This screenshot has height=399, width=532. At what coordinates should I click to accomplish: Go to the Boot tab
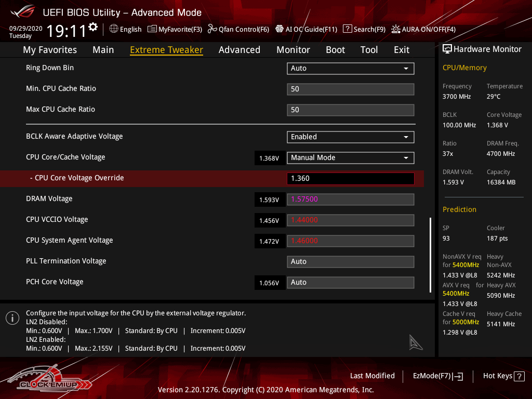click(x=335, y=50)
